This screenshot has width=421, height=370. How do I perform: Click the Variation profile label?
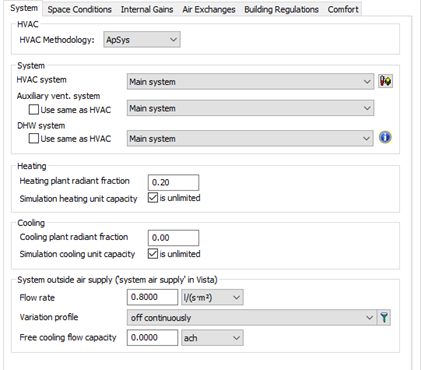[x=49, y=317]
